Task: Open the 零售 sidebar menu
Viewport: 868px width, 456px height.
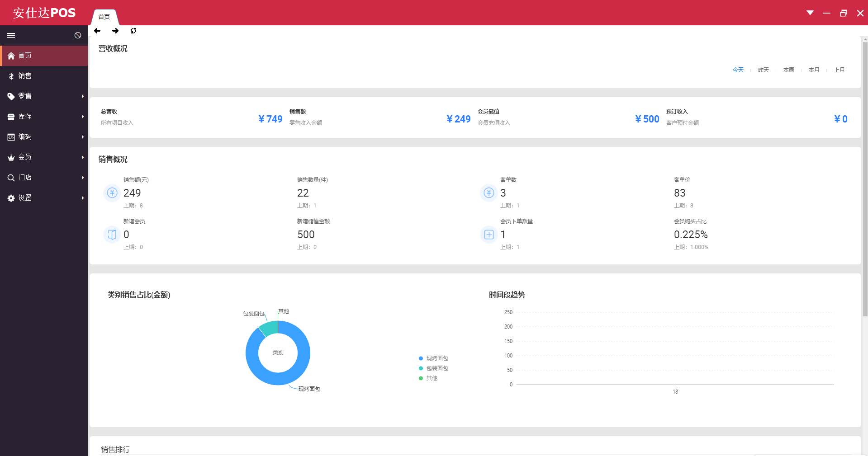Action: [44, 96]
